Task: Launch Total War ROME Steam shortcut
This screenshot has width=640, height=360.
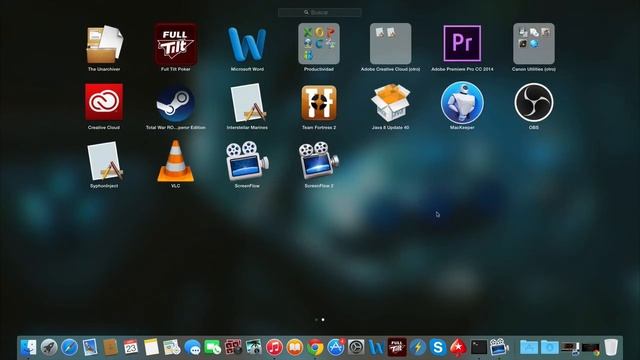Action: [x=176, y=103]
